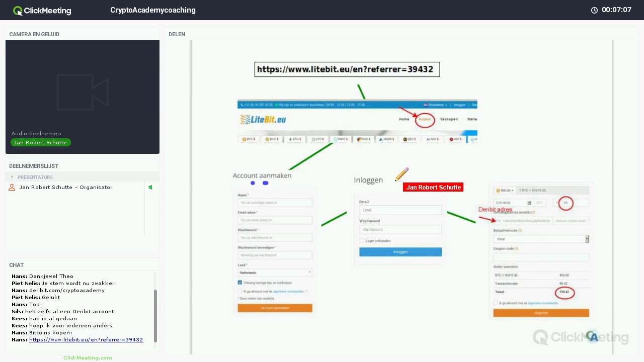Image resolution: width=644 pixels, height=362 pixels.
Task: Click the clock icon beside the session timer
Action: [x=594, y=10]
